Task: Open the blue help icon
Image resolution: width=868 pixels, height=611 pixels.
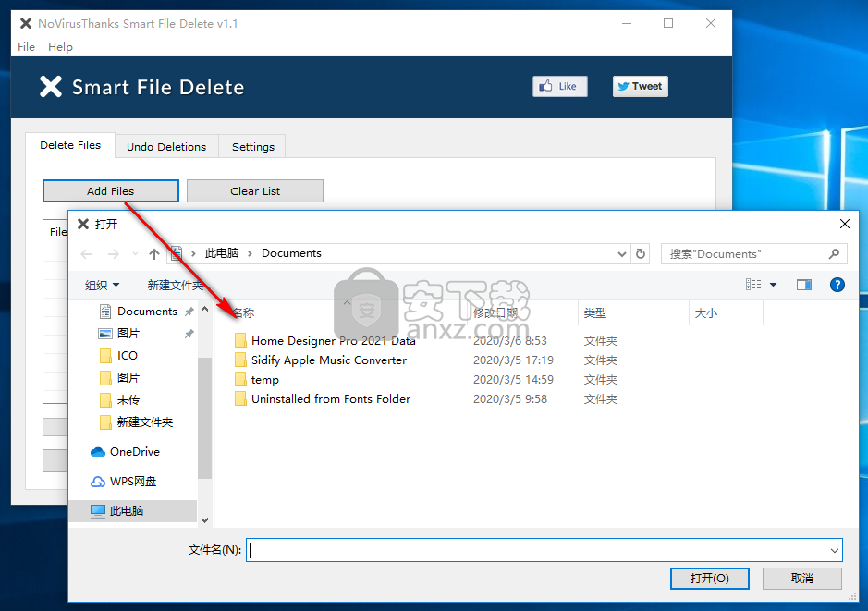Action: tap(837, 285)
